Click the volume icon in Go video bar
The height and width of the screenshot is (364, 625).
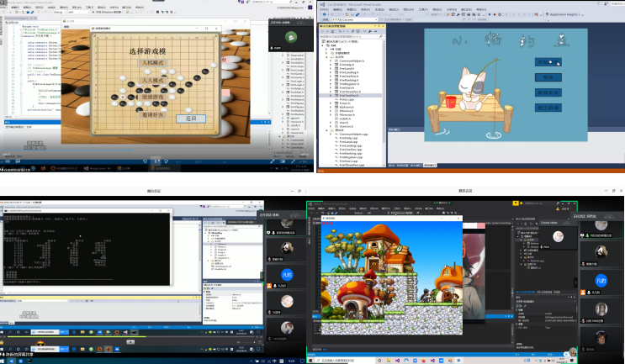8,161
